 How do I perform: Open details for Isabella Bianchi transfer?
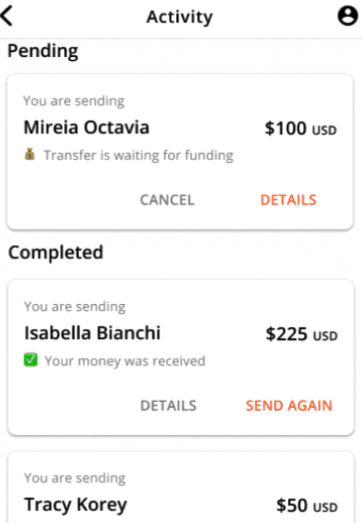(x=168, y=406)
